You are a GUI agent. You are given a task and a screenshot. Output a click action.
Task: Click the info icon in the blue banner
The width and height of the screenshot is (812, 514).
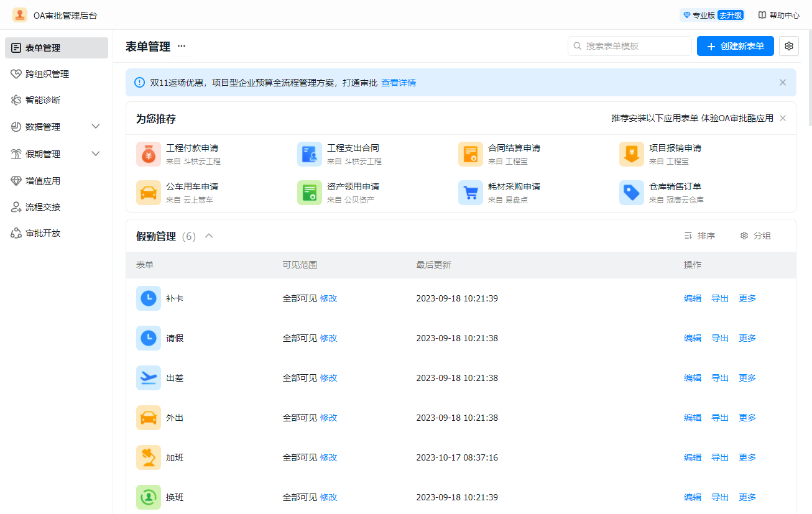tap(139, 82)
